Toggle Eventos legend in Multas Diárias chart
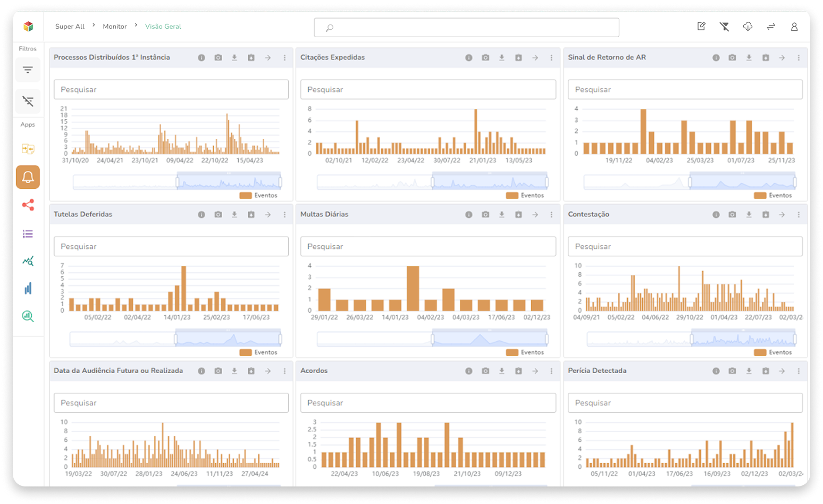 pos(525,352)
